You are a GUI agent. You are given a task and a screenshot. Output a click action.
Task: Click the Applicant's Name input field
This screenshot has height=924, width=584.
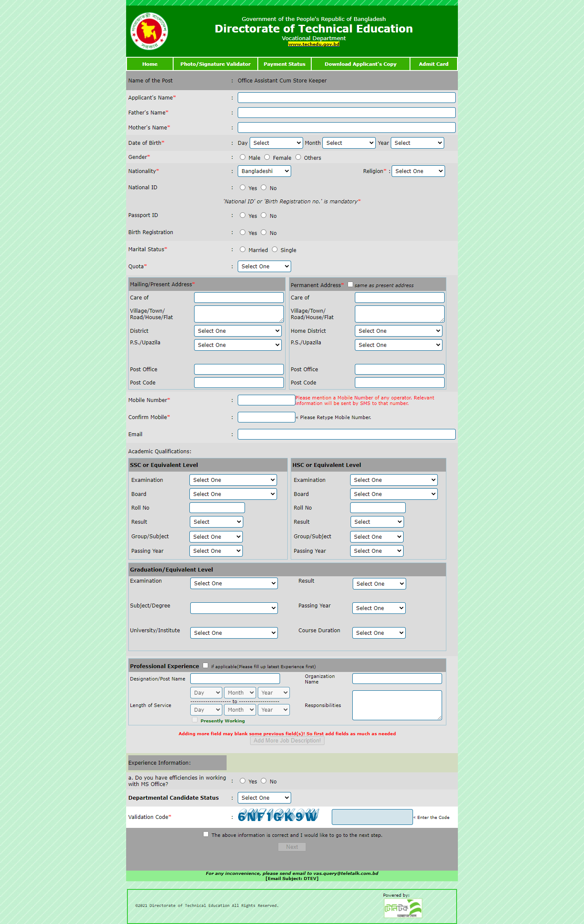click(x=347, y=98)
